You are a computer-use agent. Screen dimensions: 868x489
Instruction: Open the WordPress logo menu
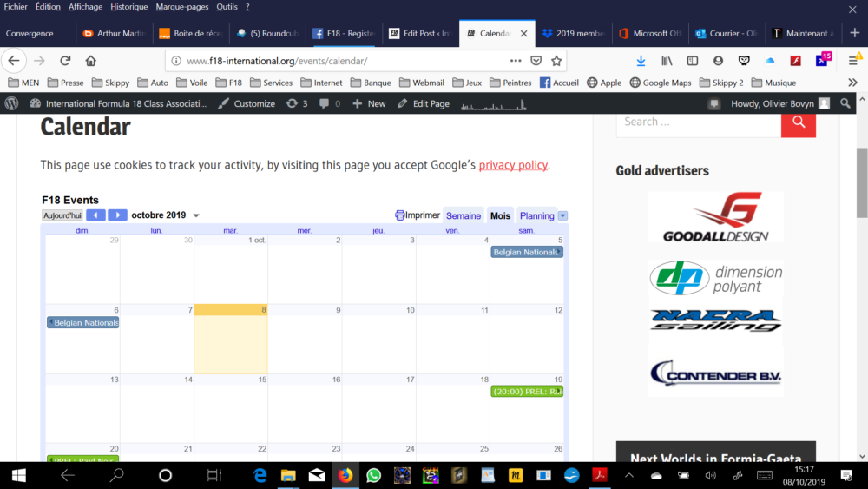pos(11,103)
